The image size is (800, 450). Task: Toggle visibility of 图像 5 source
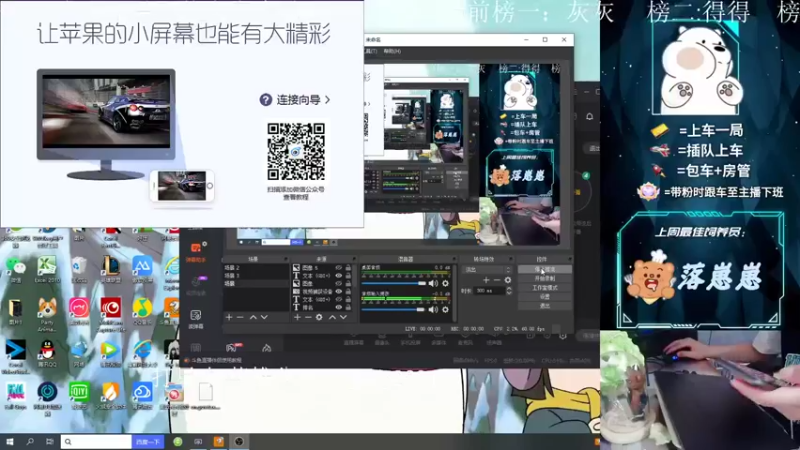click(x=338, y=267)
